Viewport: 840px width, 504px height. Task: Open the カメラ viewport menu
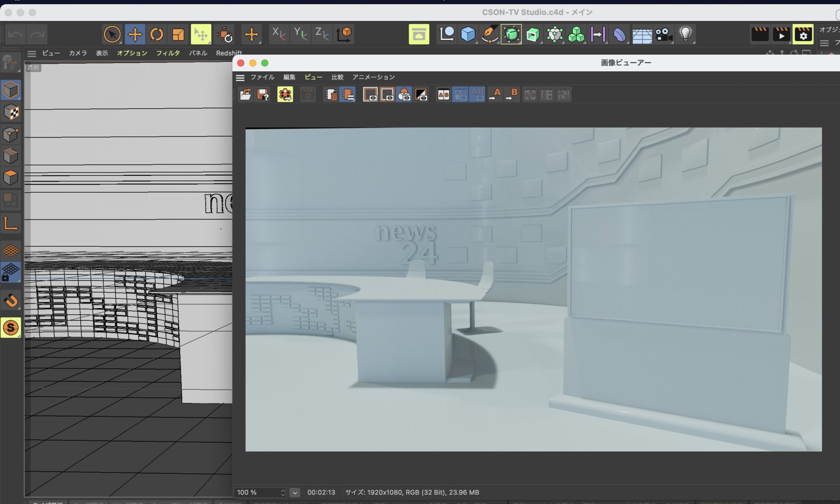point(78,53)
